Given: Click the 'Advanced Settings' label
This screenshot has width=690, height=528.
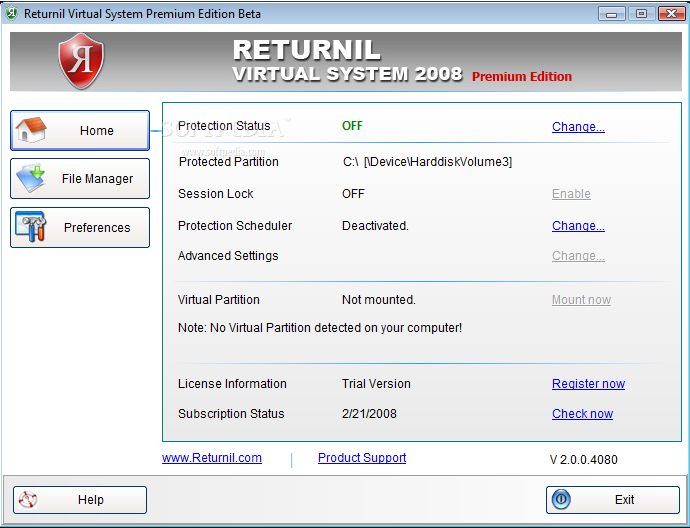Looking at the screenshot, I should click(228, 256).
